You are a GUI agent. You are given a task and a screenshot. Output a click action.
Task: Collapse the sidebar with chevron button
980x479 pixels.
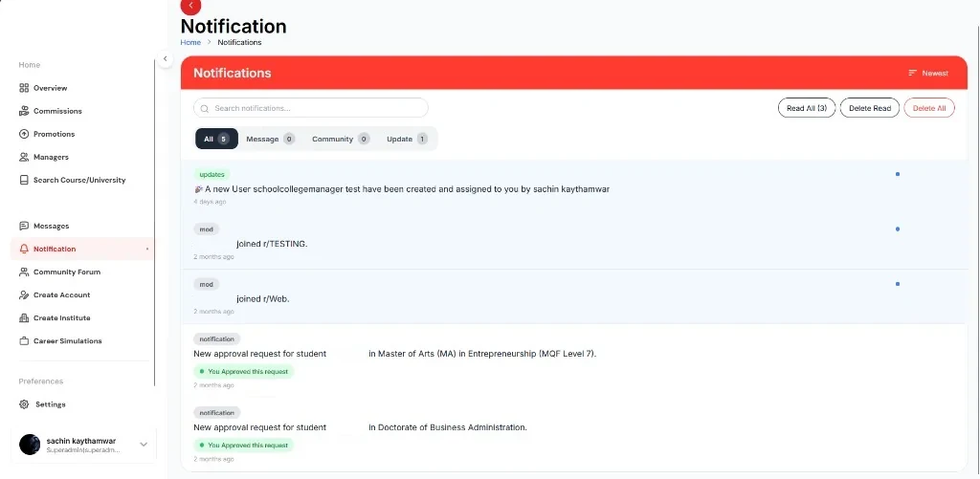click(165, 58)
